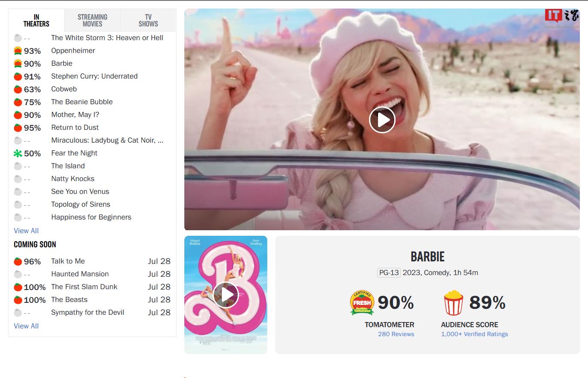The width and height of the screenshot is (588, 378).
Task: Click View All under Coming Soon
Action: pyautogui.click(x=26, y=326)
